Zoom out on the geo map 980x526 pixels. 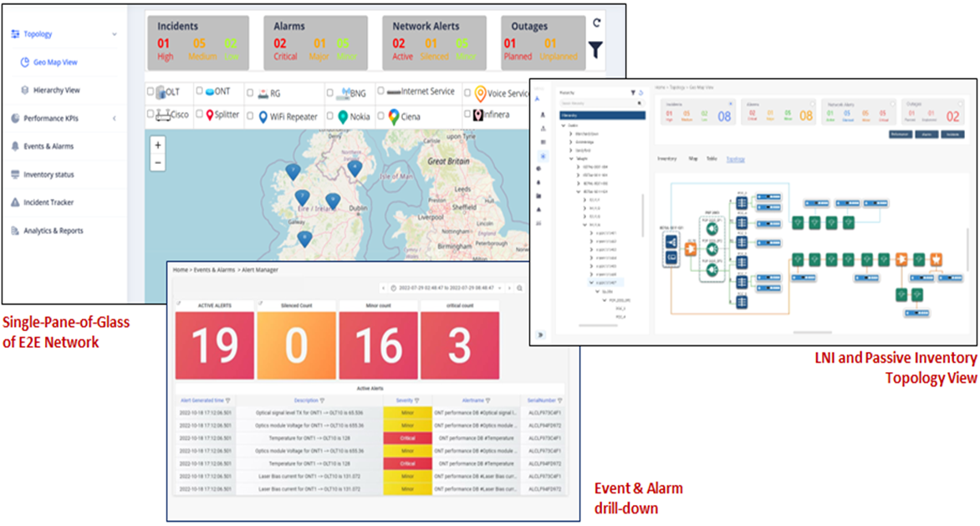pos(158,162)
